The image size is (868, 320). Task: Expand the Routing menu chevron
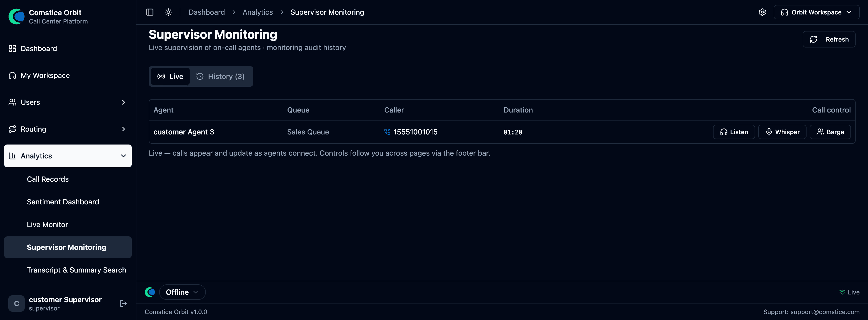click(x=123, y=129)
